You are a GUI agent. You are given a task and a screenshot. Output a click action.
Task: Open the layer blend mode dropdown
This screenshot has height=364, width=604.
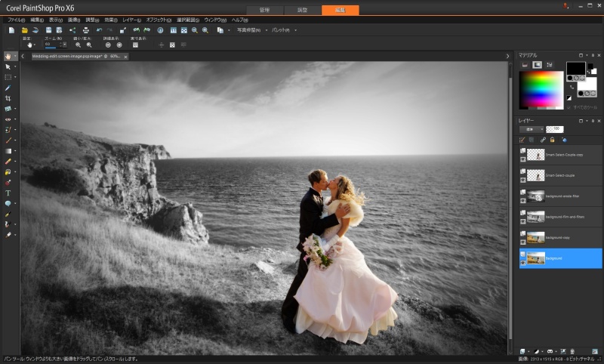[x=532, y=129]
